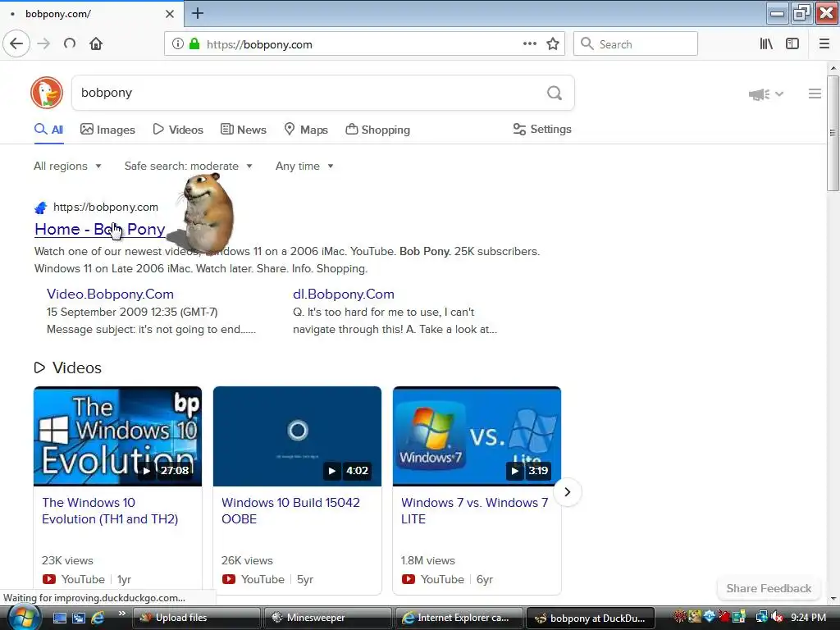Show site information via the info icon
The width and height of the screenshot is (840, 630).
click(178, 44)
